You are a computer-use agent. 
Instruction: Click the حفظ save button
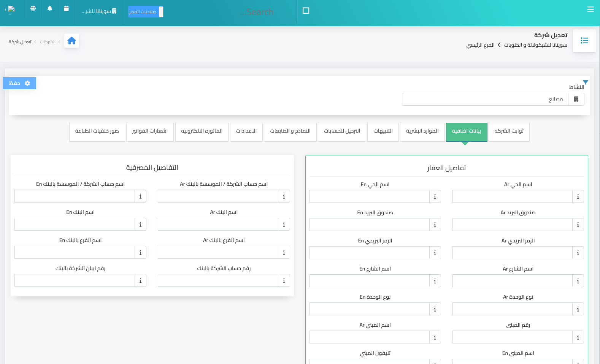[19, 83]
